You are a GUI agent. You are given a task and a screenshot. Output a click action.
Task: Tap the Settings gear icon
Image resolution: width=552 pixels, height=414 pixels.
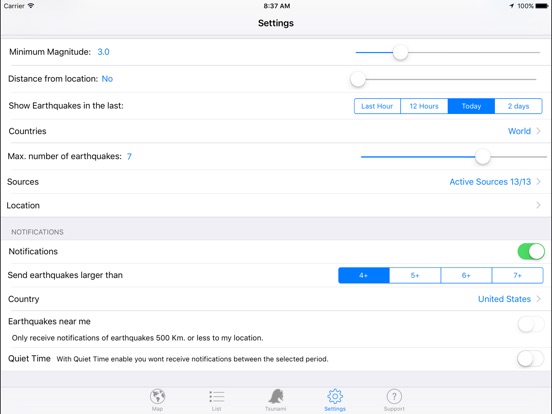(335, 396)
